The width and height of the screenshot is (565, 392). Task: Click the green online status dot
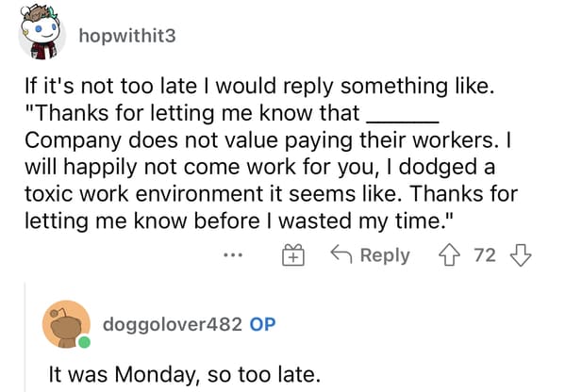click(x=84, y=342)
